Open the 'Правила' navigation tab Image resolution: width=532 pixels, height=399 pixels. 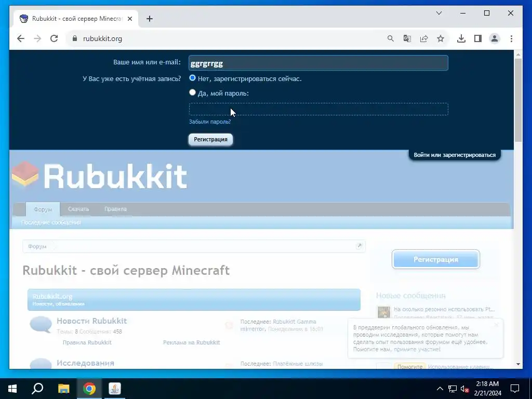115,209
